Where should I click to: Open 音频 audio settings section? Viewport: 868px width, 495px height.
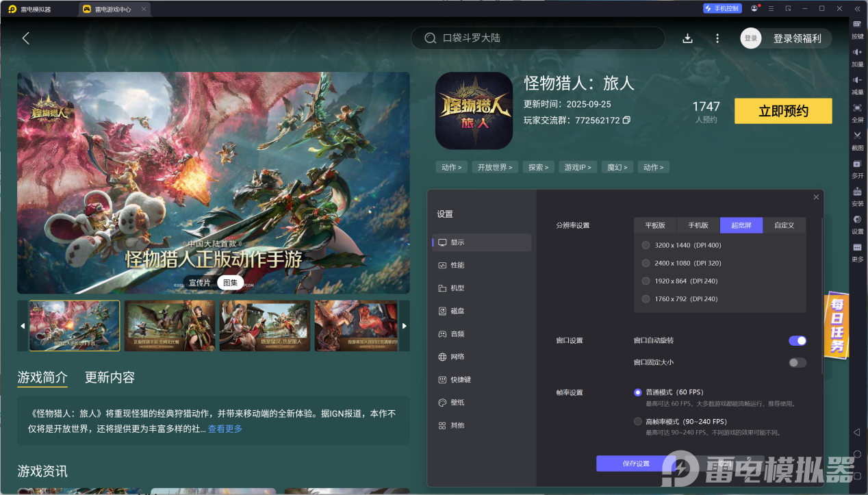[x=482, y=334]
